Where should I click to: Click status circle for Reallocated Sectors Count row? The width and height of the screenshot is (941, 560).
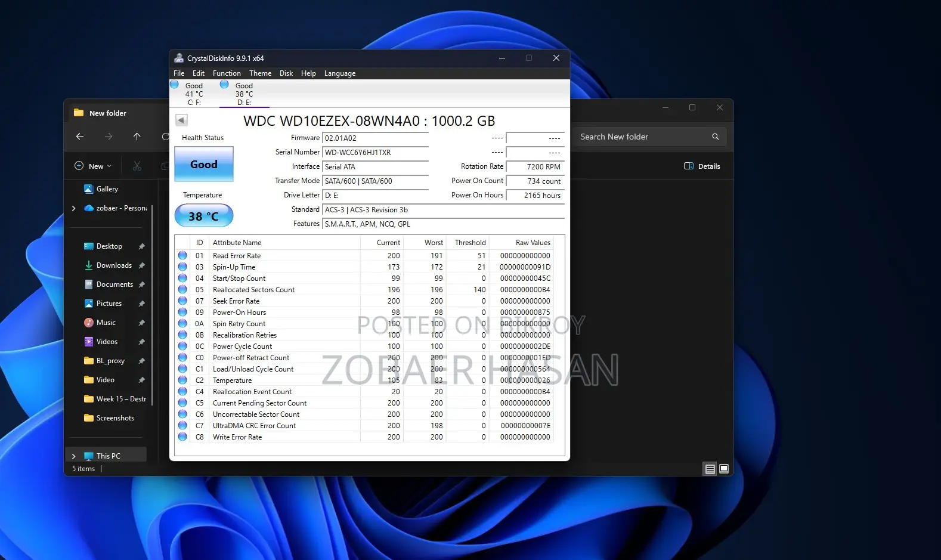[x=182, y=289]
